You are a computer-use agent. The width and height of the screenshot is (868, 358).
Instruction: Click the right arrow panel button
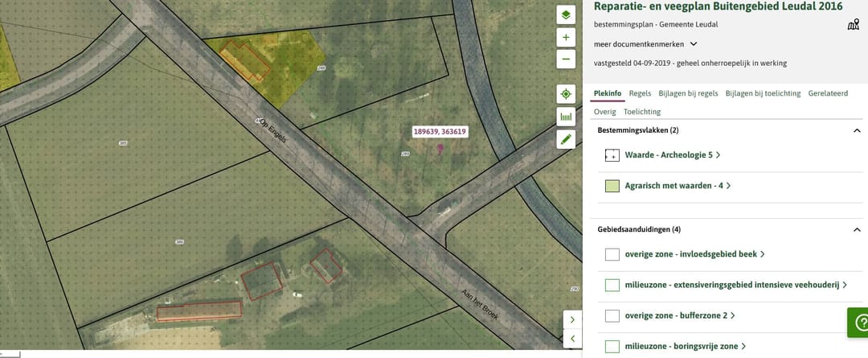[x=572, y=319]
